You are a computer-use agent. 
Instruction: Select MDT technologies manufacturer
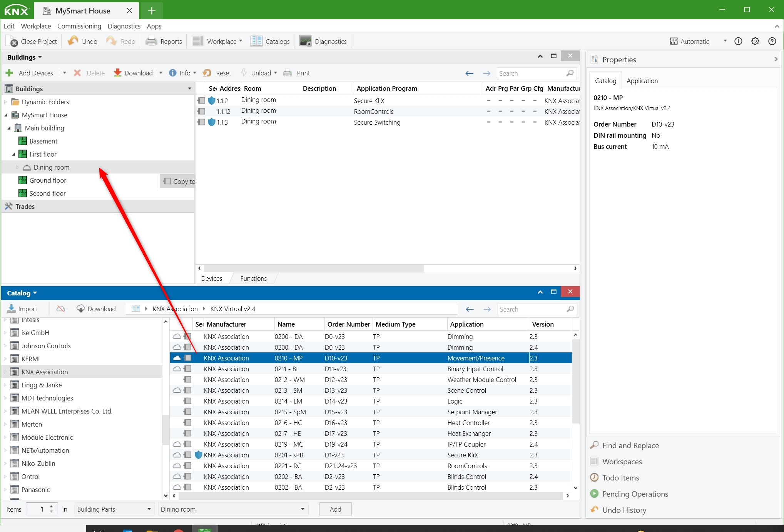(x=47, y=398)
